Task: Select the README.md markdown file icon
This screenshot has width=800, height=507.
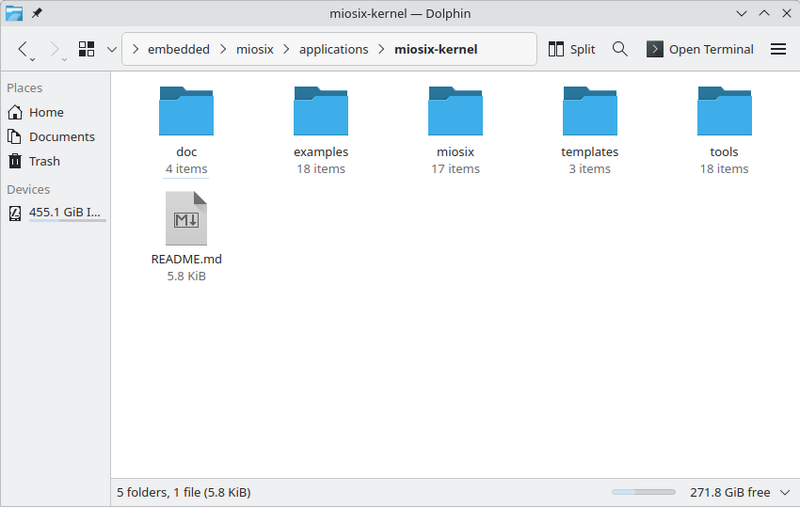Action: click(186, 218)
